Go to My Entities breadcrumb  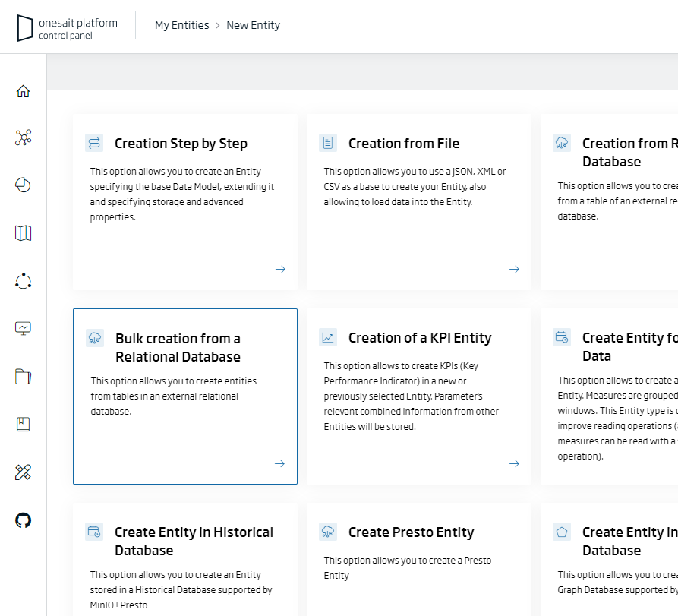(x=182, y=25)
